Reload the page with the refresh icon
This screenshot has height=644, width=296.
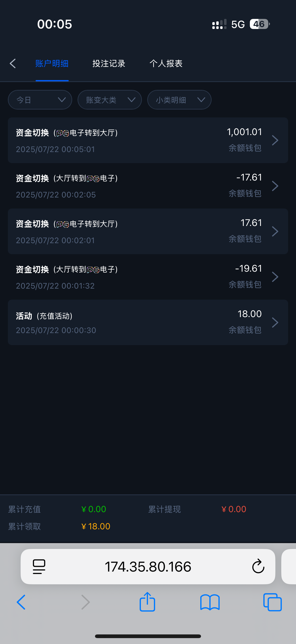coord(258,566)
